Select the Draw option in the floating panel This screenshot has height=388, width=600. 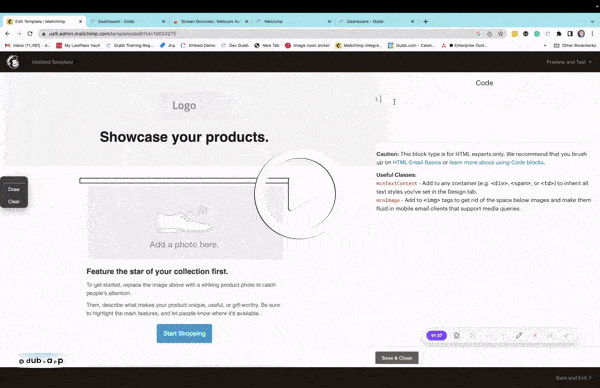[x=14, y=189]
